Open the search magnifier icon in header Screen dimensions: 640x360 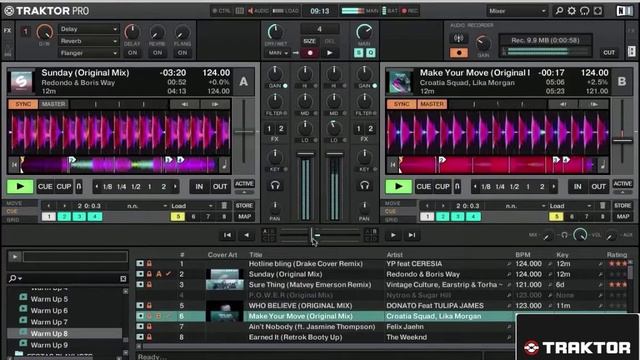coord(559,11)
